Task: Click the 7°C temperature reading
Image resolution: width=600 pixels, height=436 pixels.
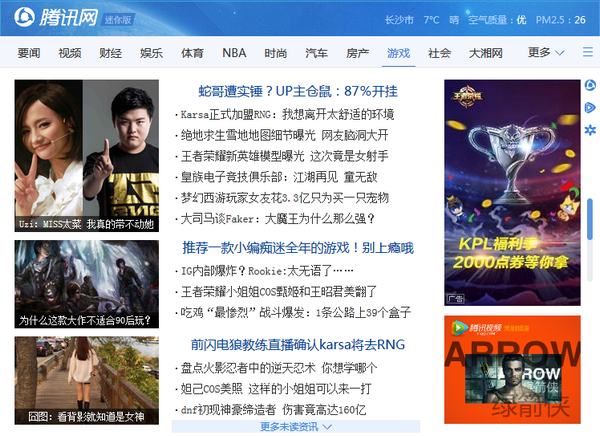Action: click(x=431, y=20)
